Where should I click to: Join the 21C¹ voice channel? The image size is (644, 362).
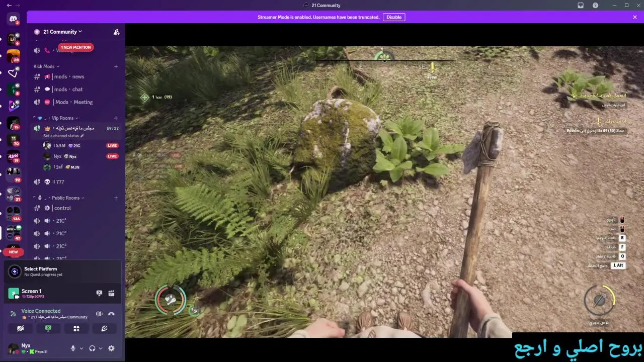[x=76, y=221]
